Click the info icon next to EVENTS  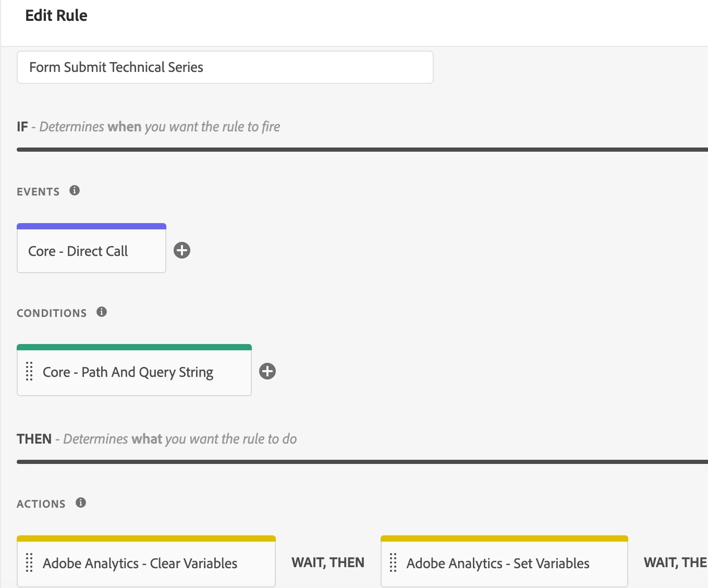(x=75, y=190)
